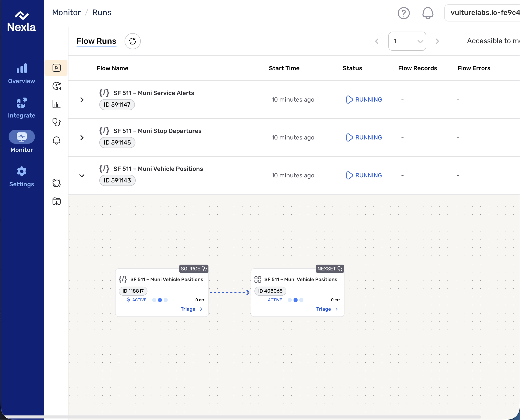
Task: Click the bell alerts icon in secondary sidebar
Action: (57, 141)
